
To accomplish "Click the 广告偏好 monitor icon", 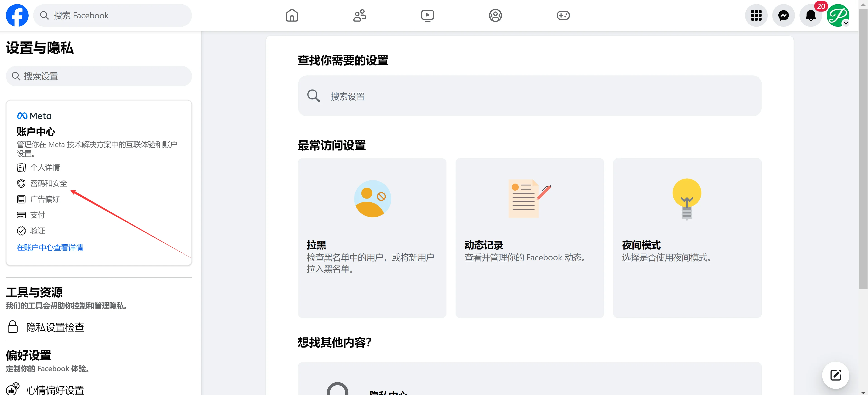I will pos(21,199).
